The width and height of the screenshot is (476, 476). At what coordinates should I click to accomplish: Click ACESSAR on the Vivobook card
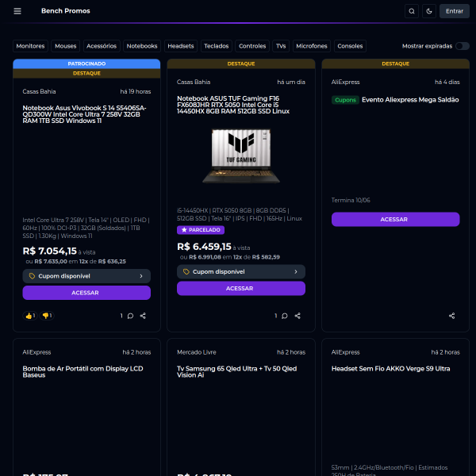pos(86,293)
